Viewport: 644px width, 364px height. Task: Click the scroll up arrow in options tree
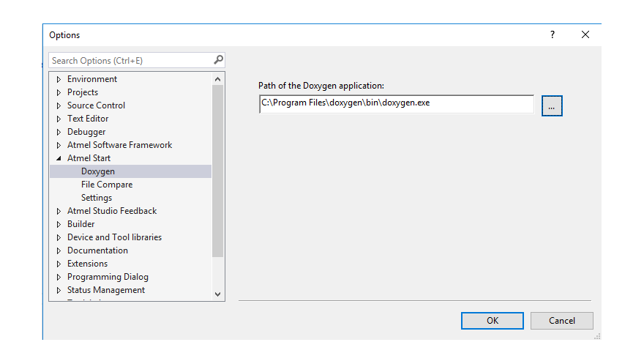217,79
